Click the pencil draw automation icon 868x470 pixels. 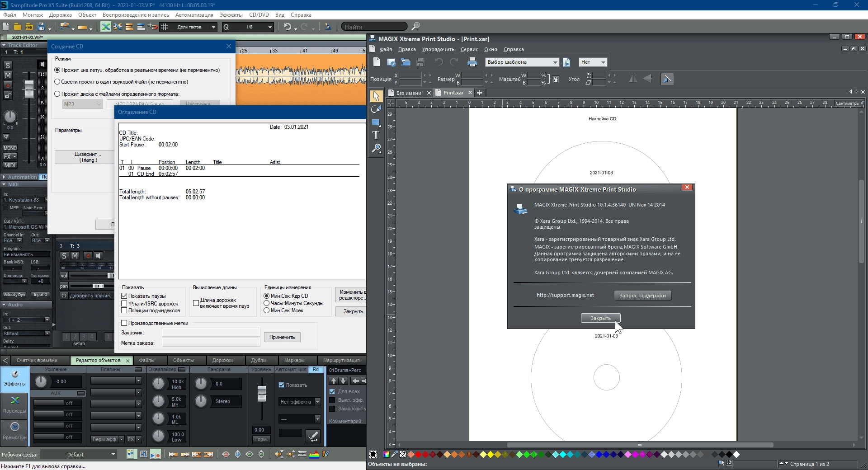[313, 436]
